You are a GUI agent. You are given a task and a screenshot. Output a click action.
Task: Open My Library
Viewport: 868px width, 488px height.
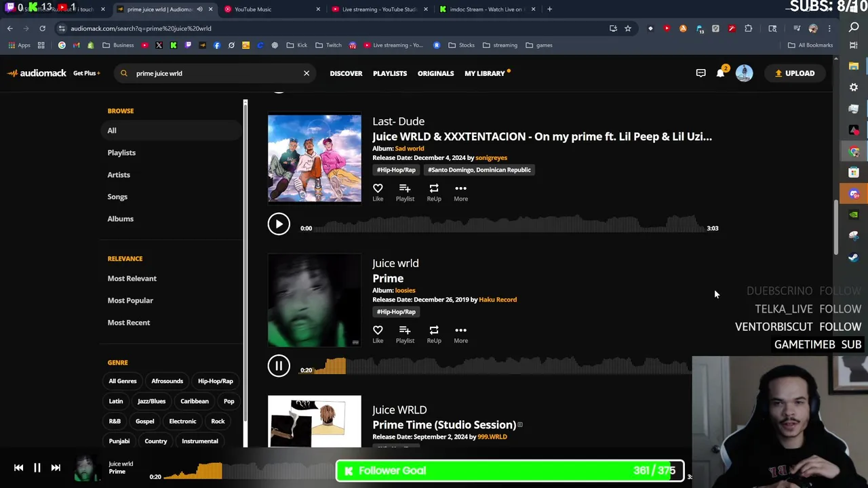click(485, 73)
